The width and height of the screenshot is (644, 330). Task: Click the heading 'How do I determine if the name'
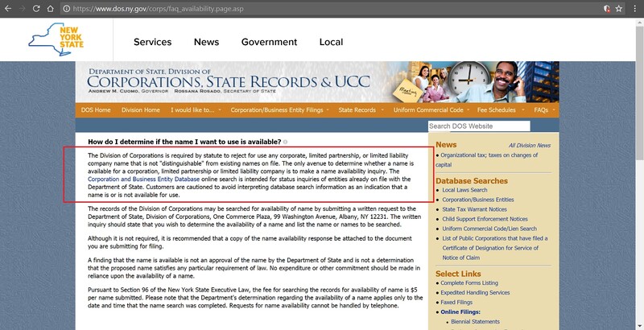pos(184,142)
